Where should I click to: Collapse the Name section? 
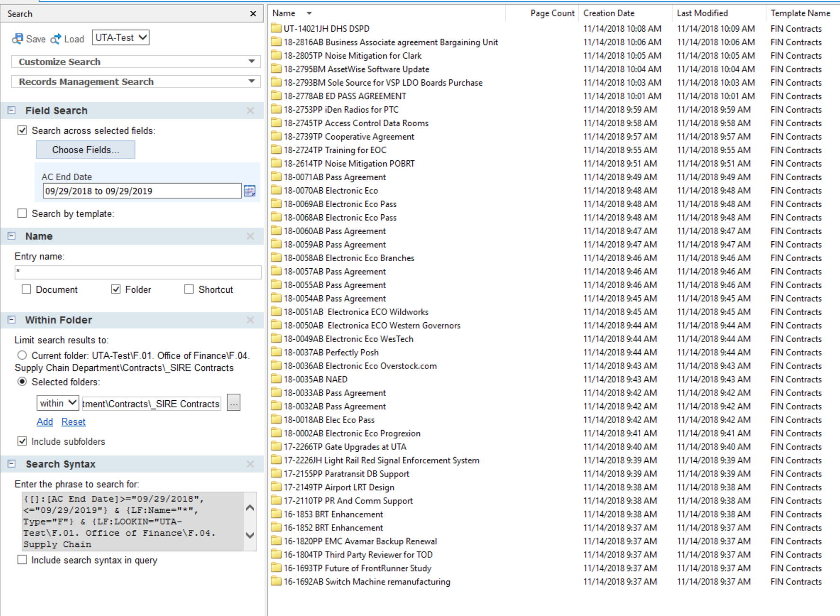[x=12, y=236]
